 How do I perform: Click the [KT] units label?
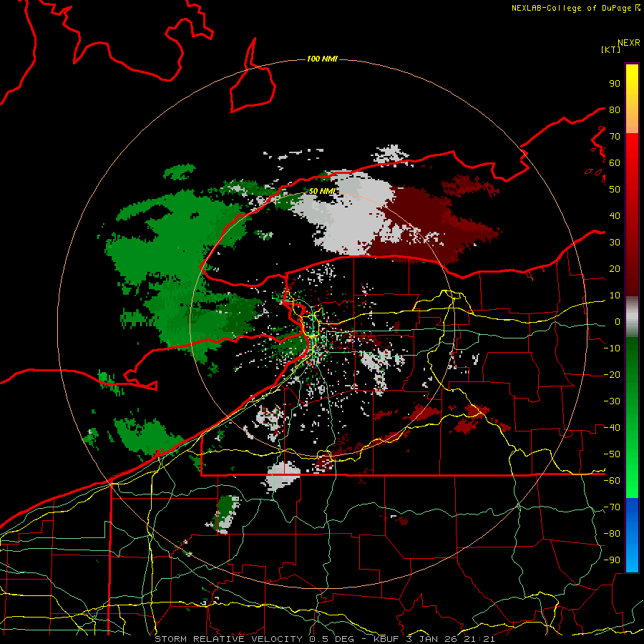click(611, 49)
